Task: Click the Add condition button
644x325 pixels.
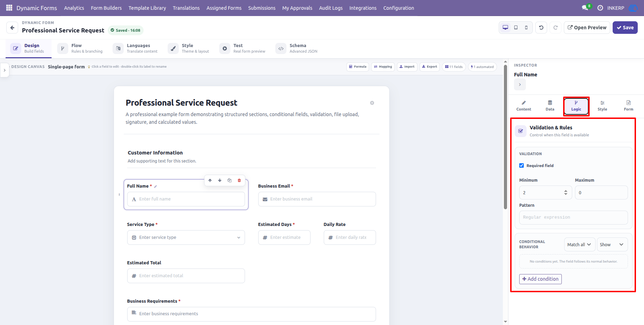Action: (x=540, y=279)
